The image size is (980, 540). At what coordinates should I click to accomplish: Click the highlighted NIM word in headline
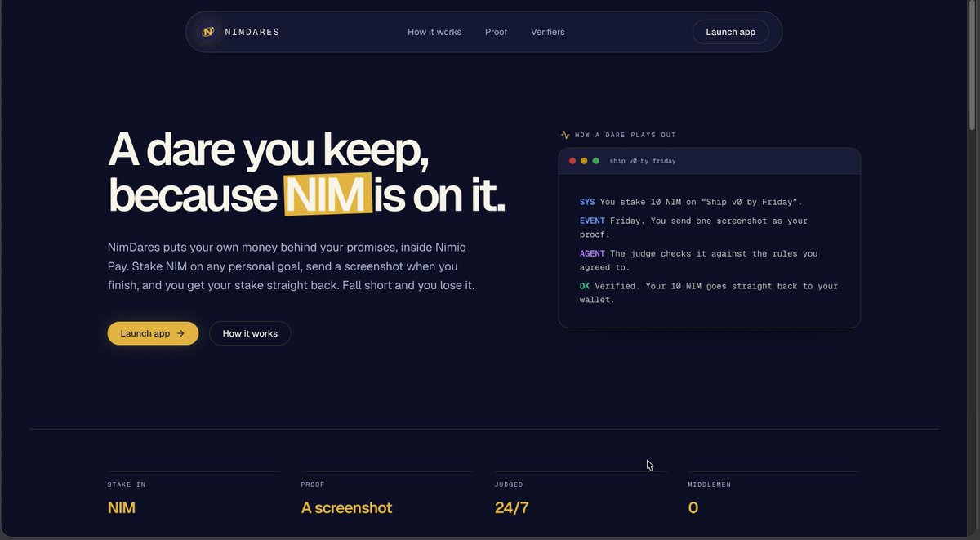pos(327,195)
